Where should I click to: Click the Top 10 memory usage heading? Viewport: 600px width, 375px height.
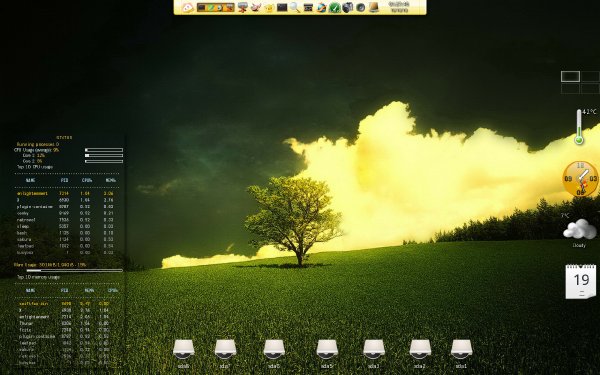tap(38, 277)
